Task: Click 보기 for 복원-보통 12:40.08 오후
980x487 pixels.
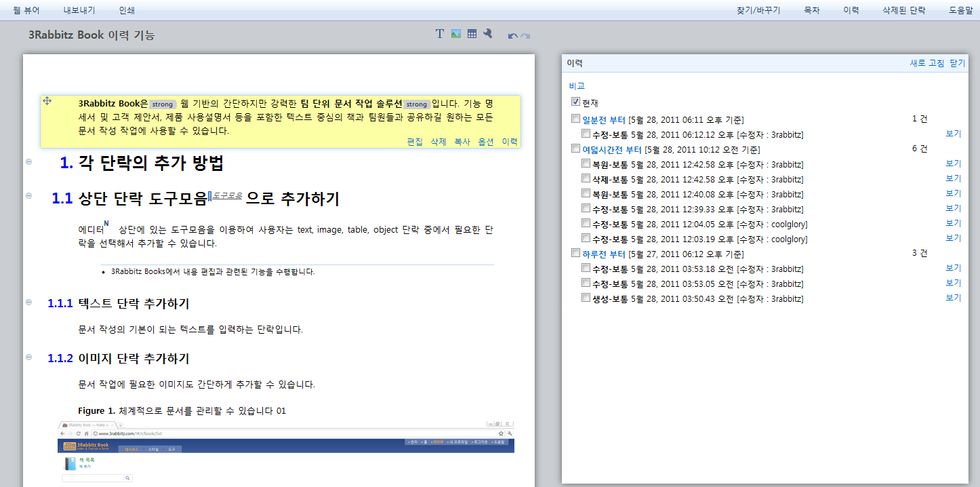Action: (x=954, y=193)
